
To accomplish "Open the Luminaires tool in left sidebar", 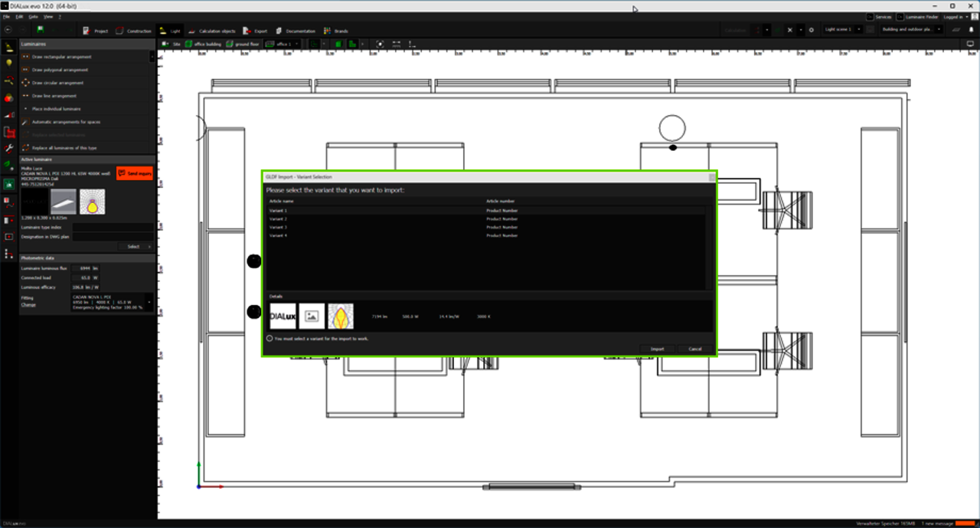I will [9, 47].
